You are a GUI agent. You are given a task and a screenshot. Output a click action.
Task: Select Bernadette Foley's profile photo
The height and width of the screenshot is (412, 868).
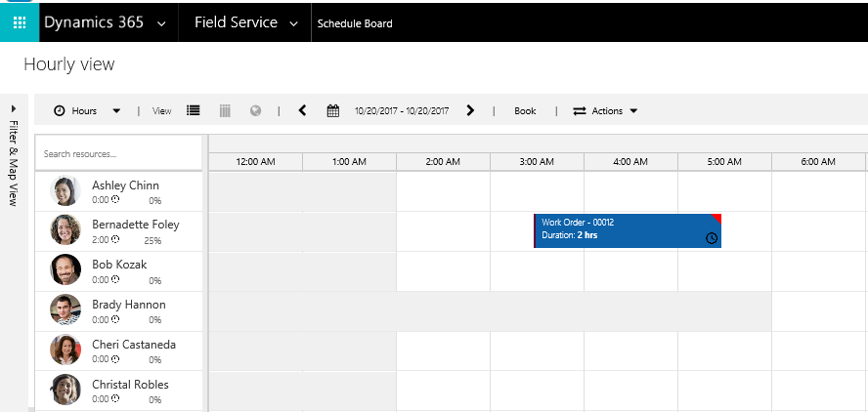tap(65, 229)
